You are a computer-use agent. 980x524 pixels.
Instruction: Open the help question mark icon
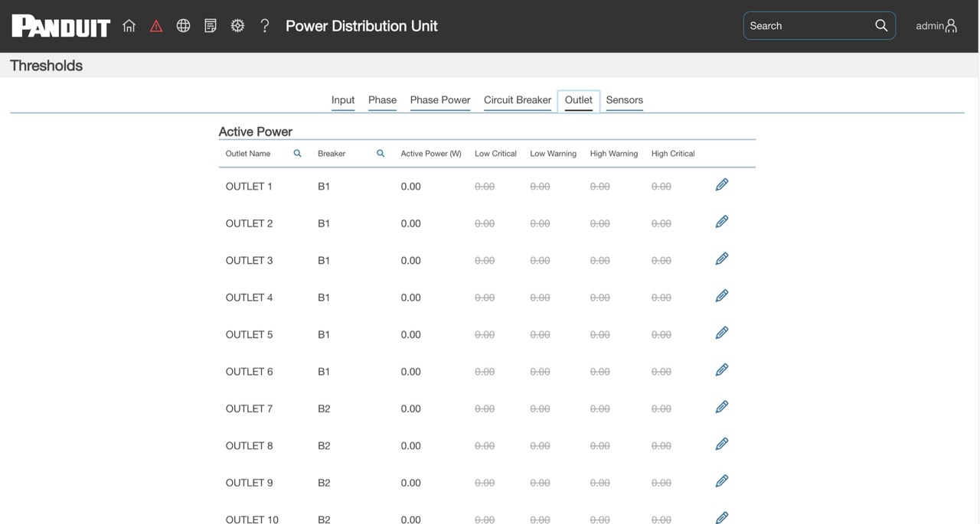point(265,25)
